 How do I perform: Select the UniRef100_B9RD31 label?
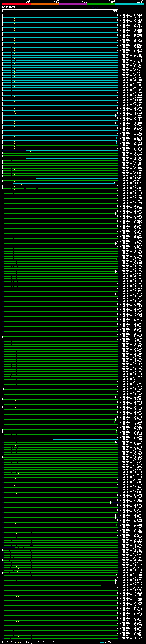point(131,188)
